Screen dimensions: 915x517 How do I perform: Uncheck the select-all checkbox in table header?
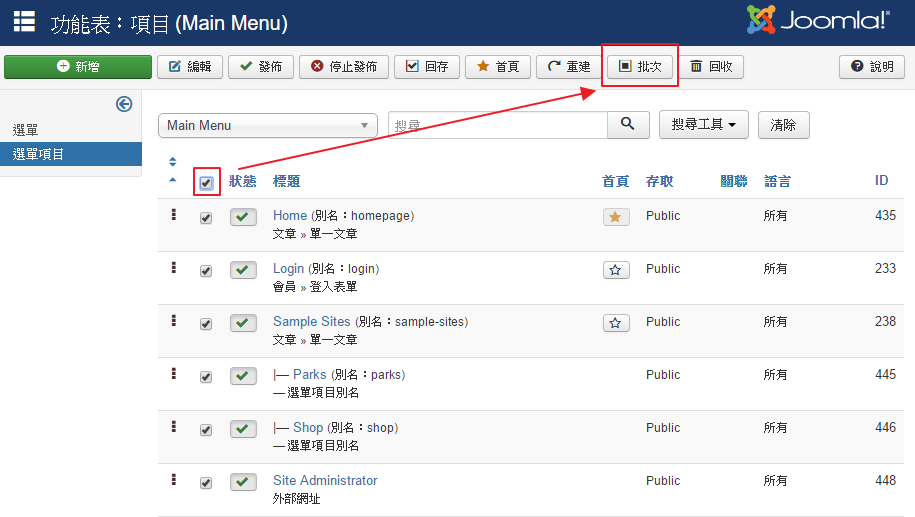[x=206, y=183]
